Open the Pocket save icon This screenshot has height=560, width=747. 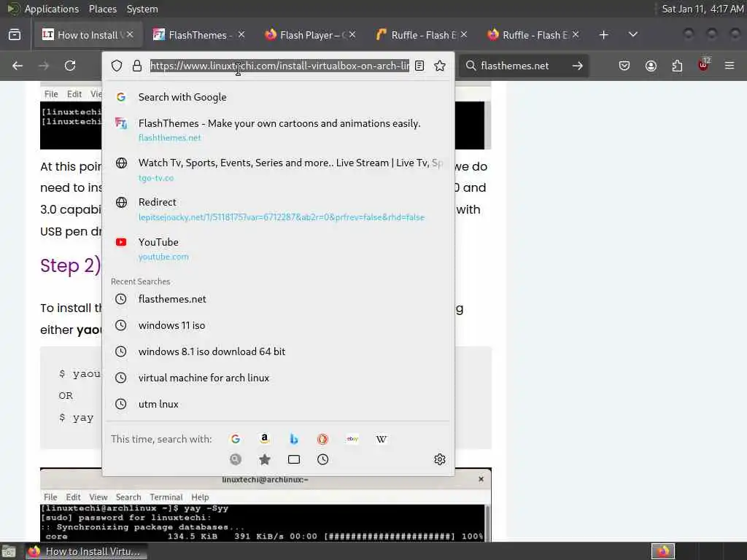tap(624, 66)
